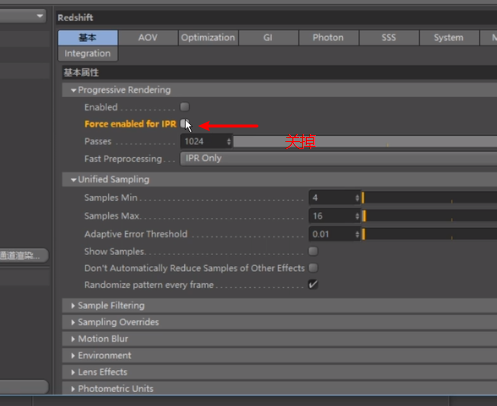Viewport: 497px width, 406px height.
Task: Click the Samples Max spinner arrows
Action: tap(357, 216)
